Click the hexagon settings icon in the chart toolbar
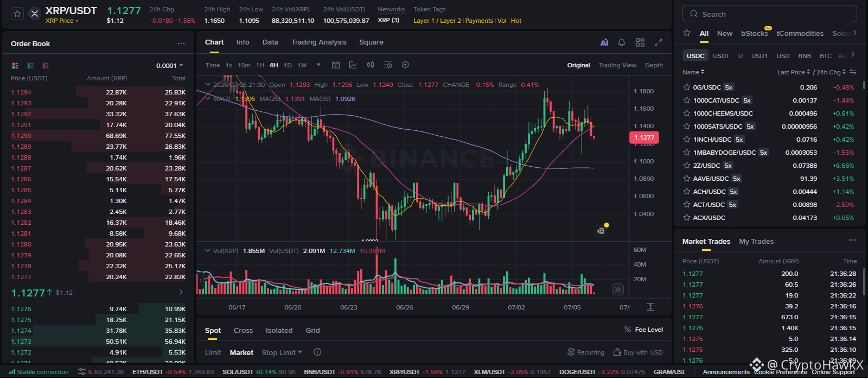The height and width of the screenshot is (379, 868). tap(405, 65)
